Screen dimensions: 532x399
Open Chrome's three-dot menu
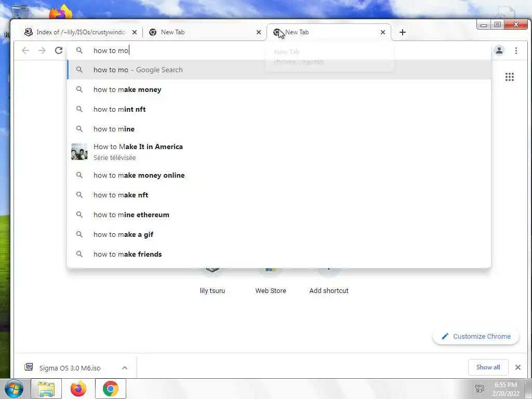[516, 50]
